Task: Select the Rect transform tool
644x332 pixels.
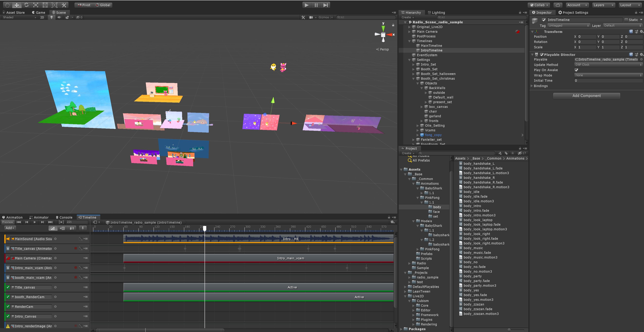Action: coord(45,5)
